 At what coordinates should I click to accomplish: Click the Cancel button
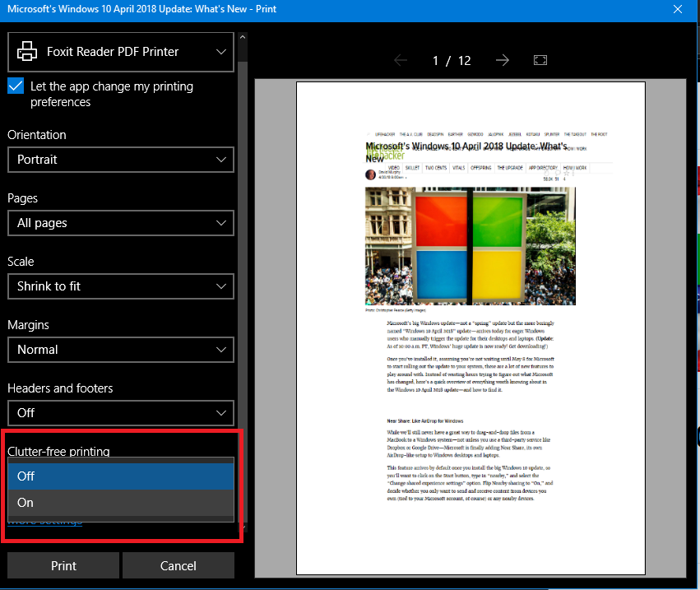tap(178, 566)
